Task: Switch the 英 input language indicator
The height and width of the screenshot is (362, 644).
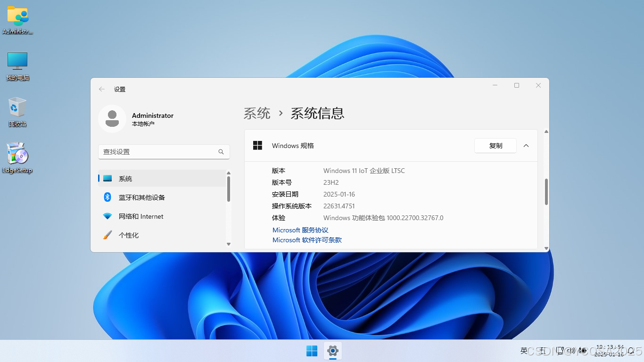Action: pos(524,351)
